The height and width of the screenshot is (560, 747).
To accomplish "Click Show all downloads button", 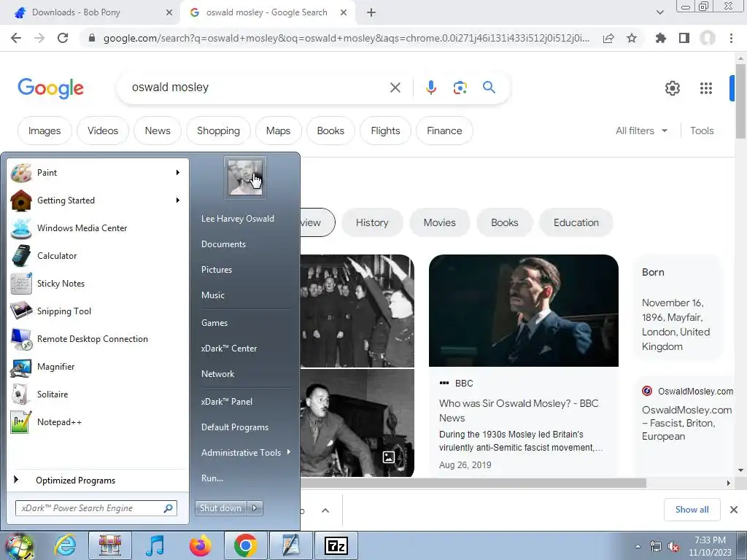I will tap(692, 510).
